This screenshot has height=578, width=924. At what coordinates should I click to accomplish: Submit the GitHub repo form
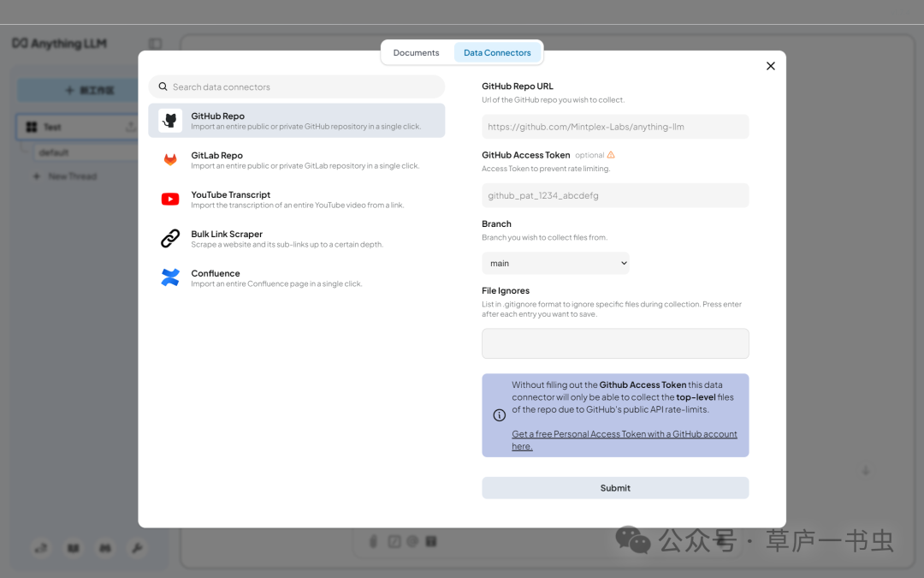point(615,488)
